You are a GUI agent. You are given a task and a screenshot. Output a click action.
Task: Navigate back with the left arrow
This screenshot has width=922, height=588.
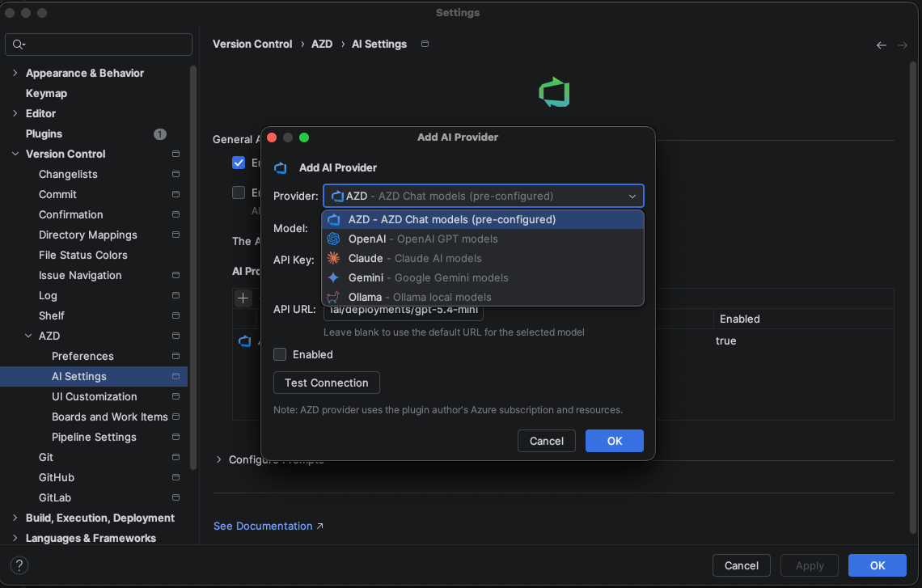882,44
